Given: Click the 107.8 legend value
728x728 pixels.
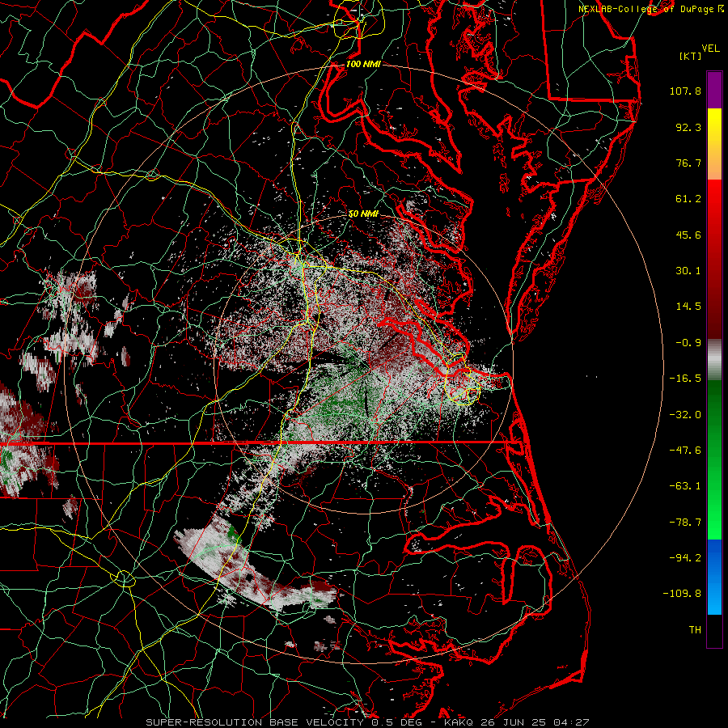Looking at the screenshot, I should coord(685,91).
